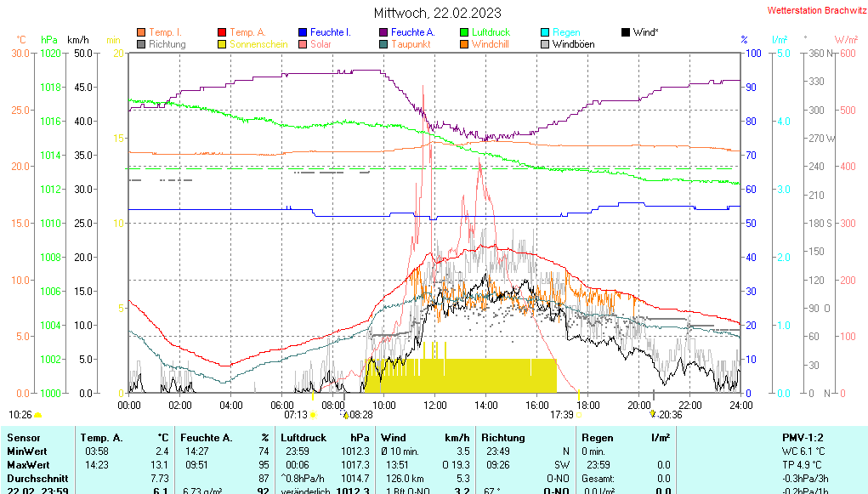Select the green Luftdruck legend marker
This screenshot has width=868, height=494.
point(464,32)
